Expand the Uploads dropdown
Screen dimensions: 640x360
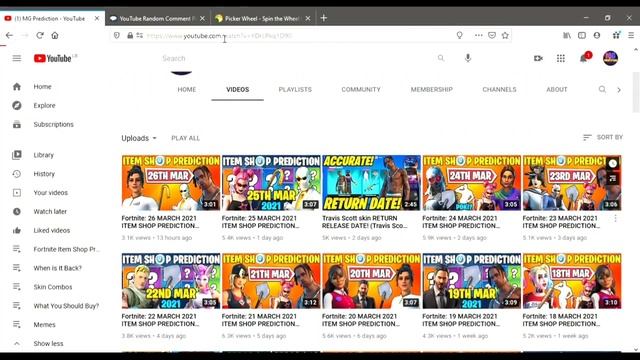tap(139, 138)
